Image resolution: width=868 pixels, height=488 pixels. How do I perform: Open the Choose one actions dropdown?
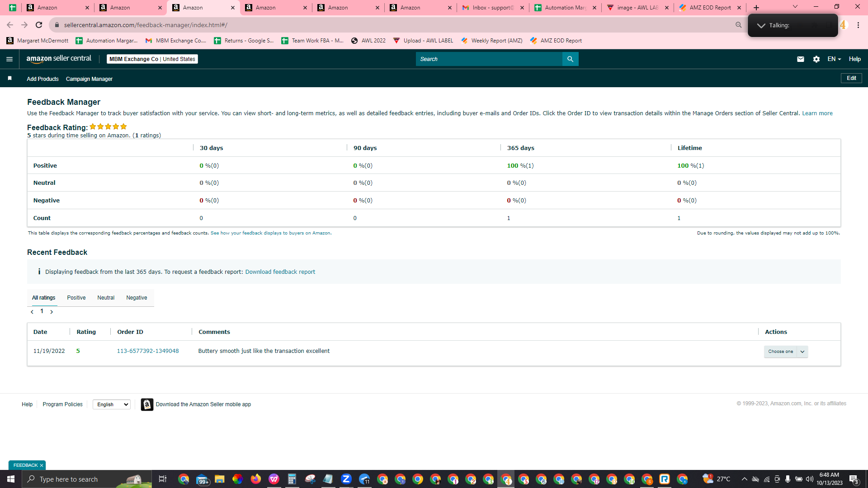[786, 352]
